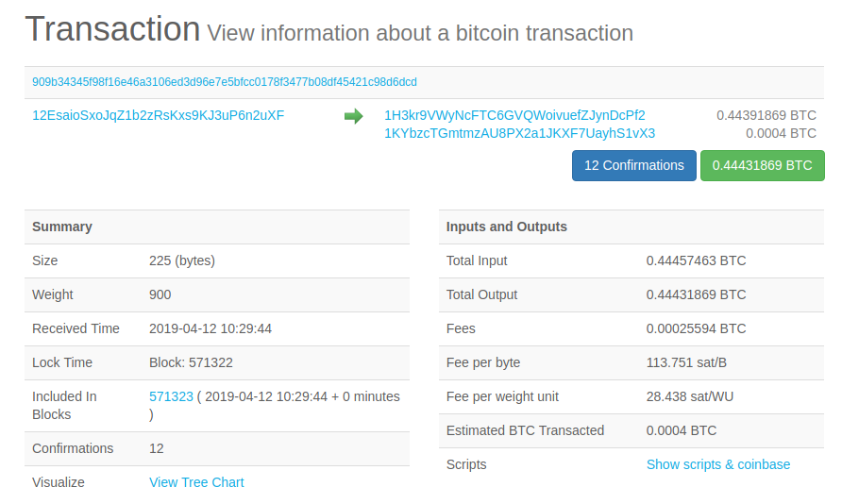
Task: Open block 571323 link
Action: 171,396
